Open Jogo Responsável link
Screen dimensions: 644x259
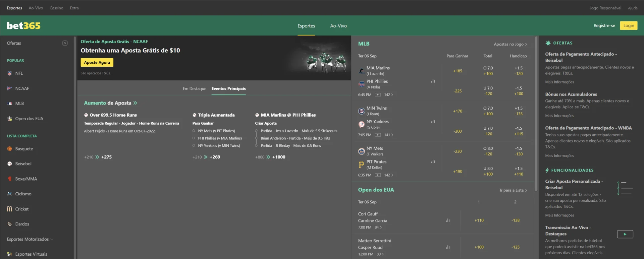[x=605, y=8]
